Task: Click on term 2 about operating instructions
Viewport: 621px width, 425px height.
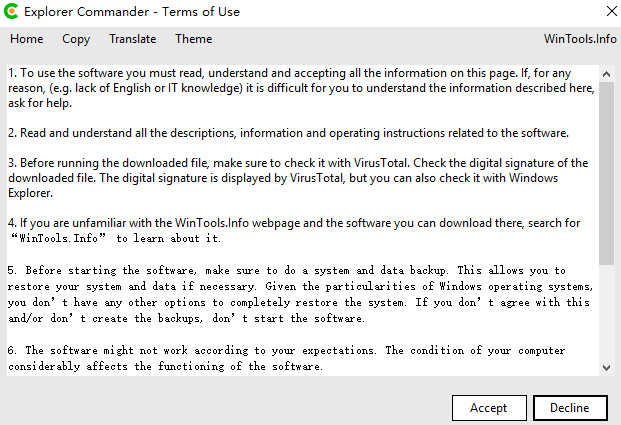Action: coord(288,133)
